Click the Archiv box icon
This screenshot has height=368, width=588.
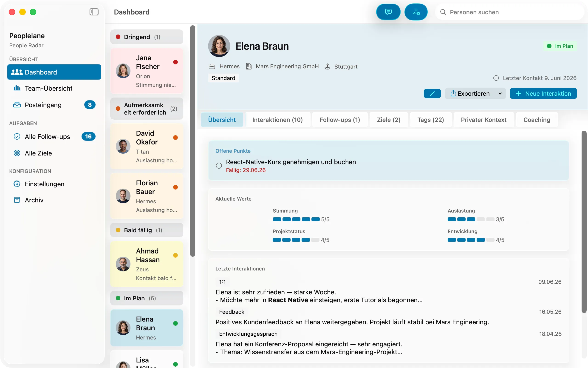tap(17, 200)
